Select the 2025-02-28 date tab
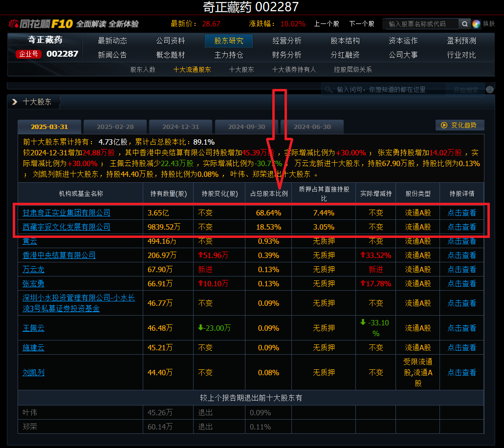This screenshot has width=504, height=448. point(115,127)
